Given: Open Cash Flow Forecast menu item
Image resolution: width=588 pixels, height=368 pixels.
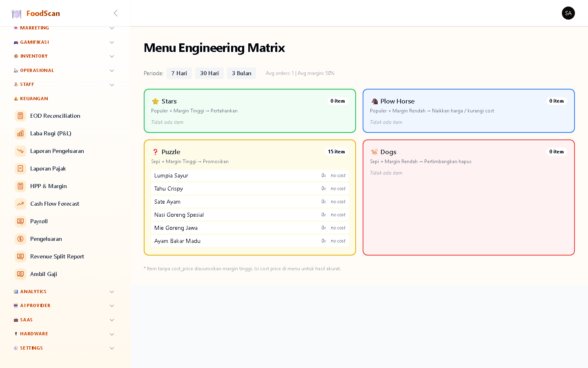Looking at the screenshot, I should tap(55, 204).
